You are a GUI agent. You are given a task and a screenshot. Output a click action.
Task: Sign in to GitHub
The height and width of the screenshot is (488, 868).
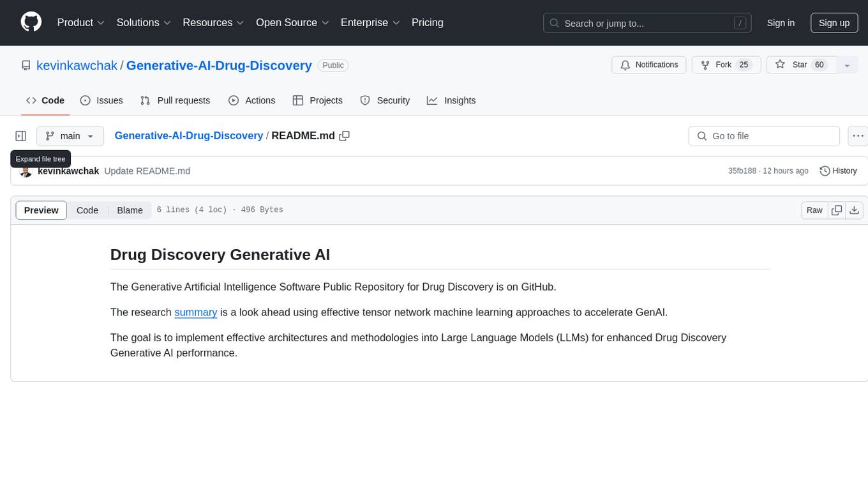(x=781, y=23)
